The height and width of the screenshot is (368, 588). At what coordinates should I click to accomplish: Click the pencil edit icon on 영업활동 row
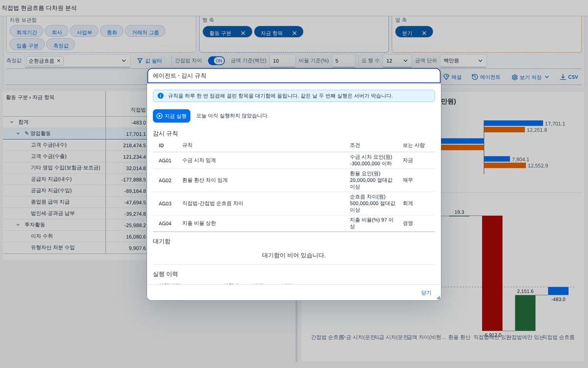pos(27,133)
